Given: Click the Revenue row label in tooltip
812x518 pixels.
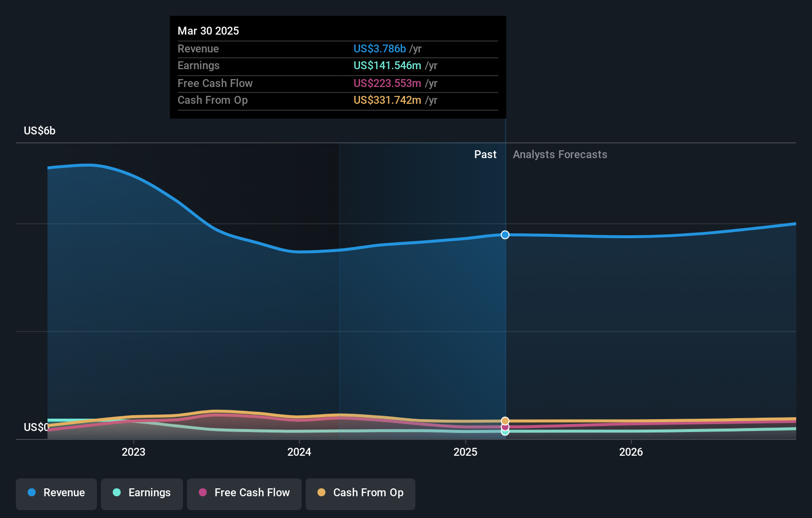Looking at the screenshot, I should pyautogui.click(x=198, y=49).
